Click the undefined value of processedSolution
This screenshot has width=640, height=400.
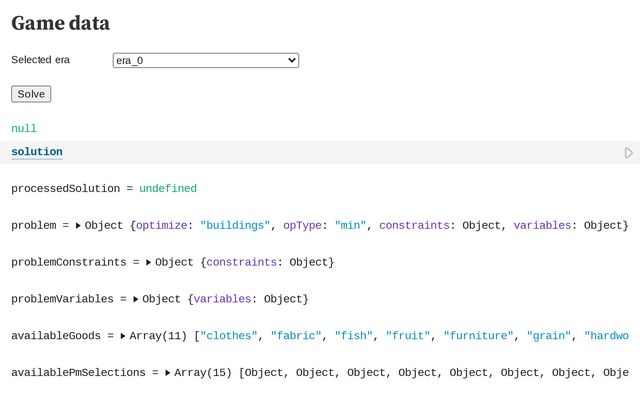168,189
